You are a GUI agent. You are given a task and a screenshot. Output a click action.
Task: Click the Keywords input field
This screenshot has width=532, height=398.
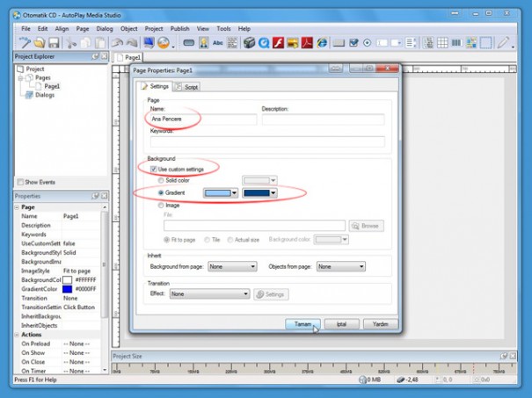(x=267, y=141)
